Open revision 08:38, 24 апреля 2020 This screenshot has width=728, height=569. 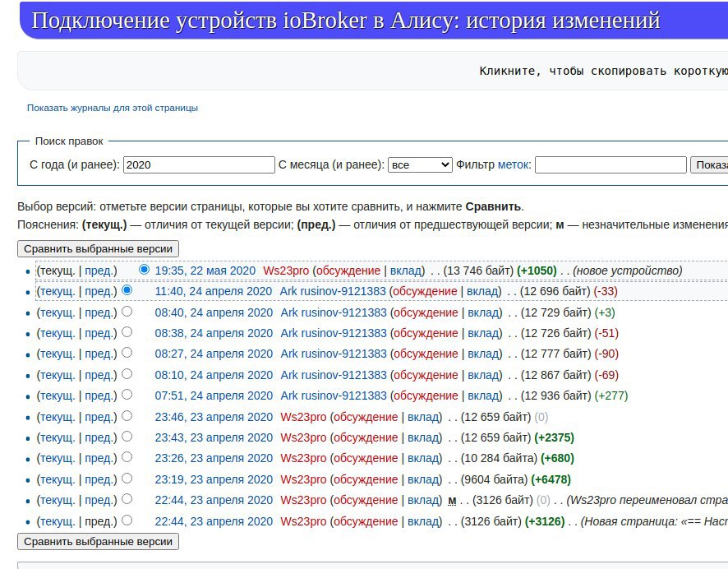214,333
